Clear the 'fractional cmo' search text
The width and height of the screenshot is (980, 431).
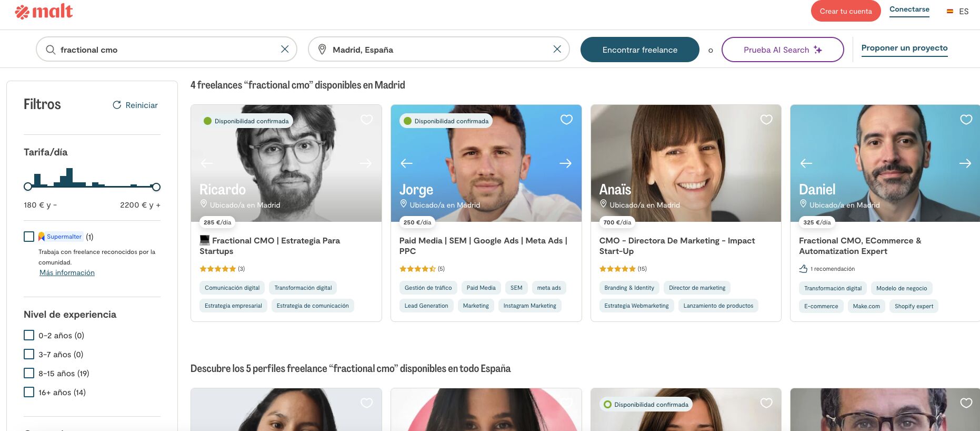[285, 49]
